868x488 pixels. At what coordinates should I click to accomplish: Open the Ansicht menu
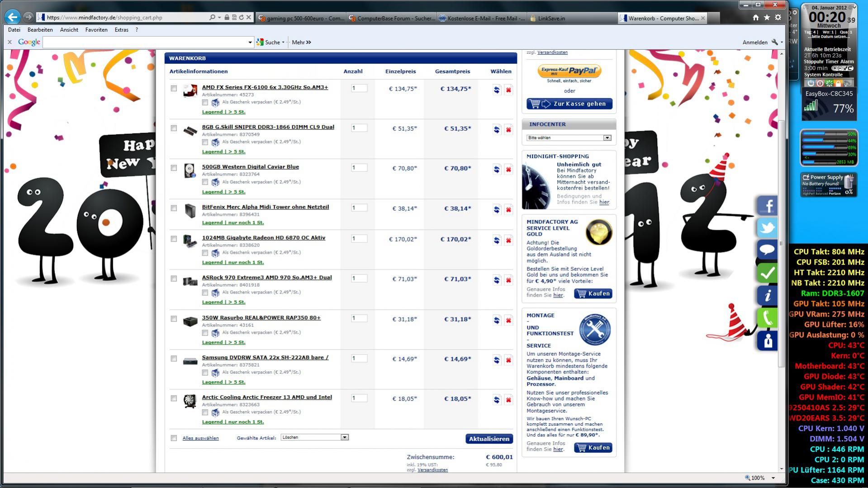coord(69,30)
